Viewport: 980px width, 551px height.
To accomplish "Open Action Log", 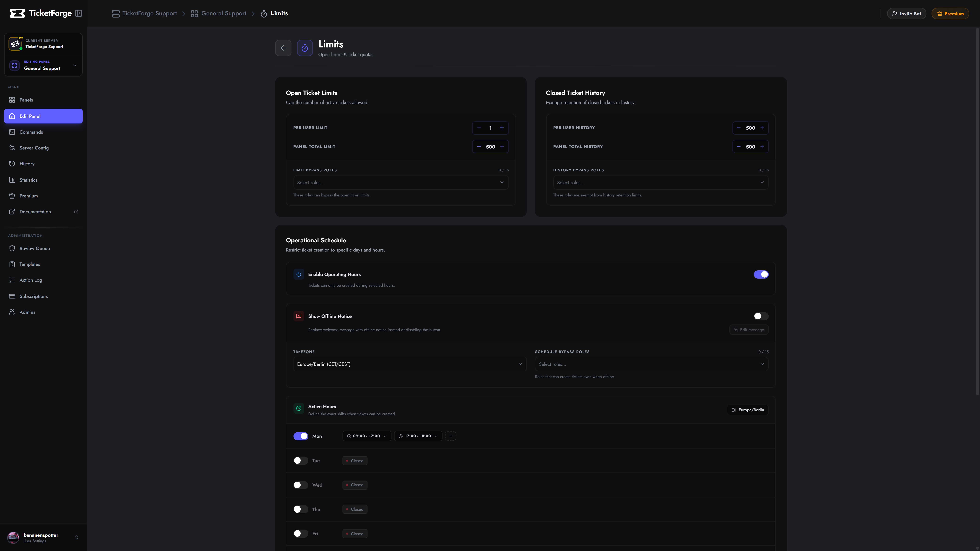I will [x=43, y=280].
